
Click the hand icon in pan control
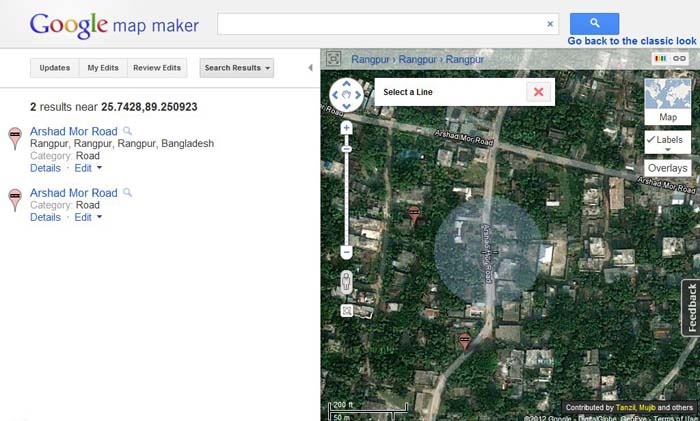(346, 95)
